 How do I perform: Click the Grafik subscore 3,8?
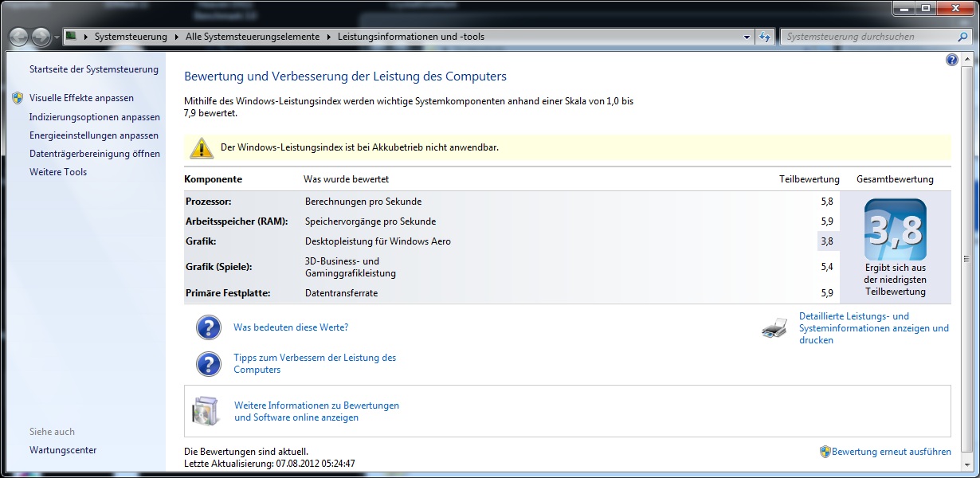[826, 241]
